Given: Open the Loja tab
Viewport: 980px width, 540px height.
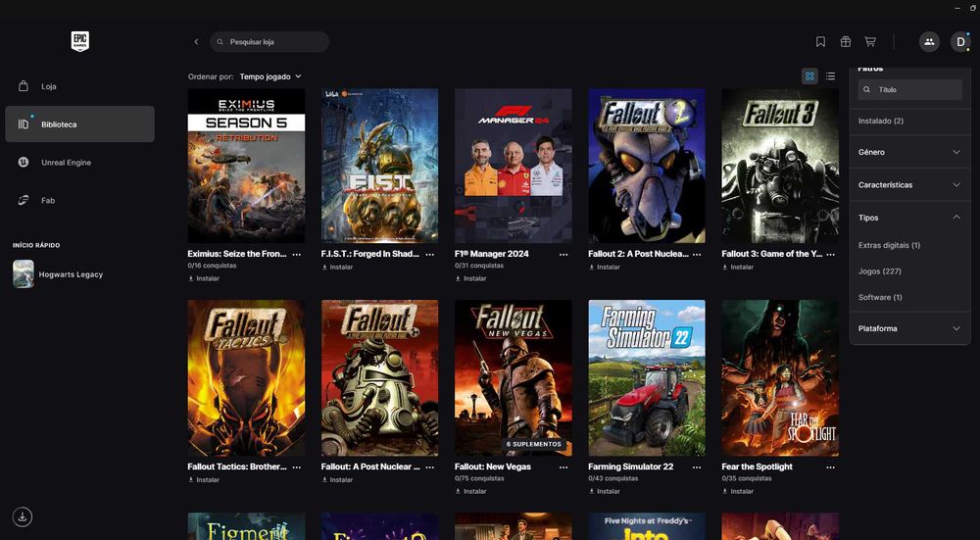Looking at the screenshot, I should pyautogui.click(x=80, y=86).
